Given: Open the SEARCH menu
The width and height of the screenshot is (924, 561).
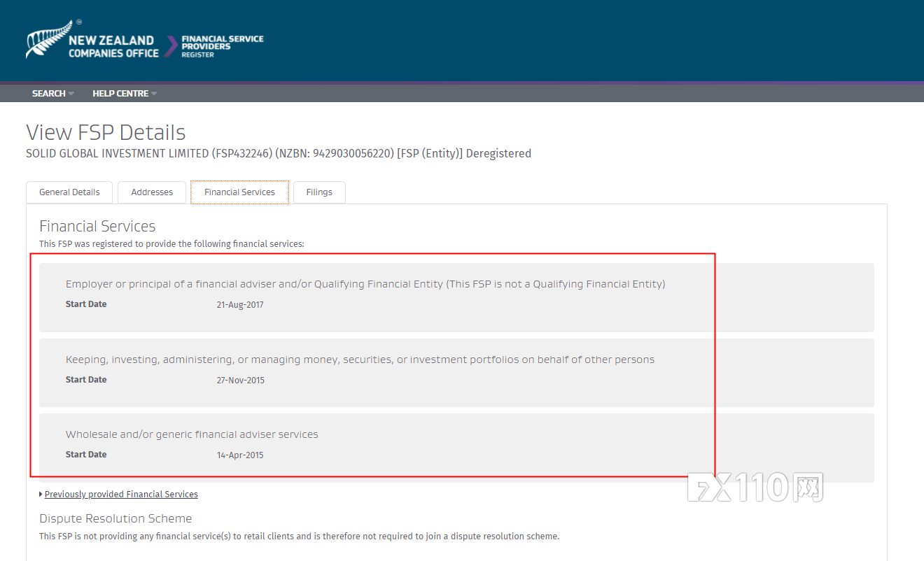Looking at the screenshot, I should tap(48, 94).
